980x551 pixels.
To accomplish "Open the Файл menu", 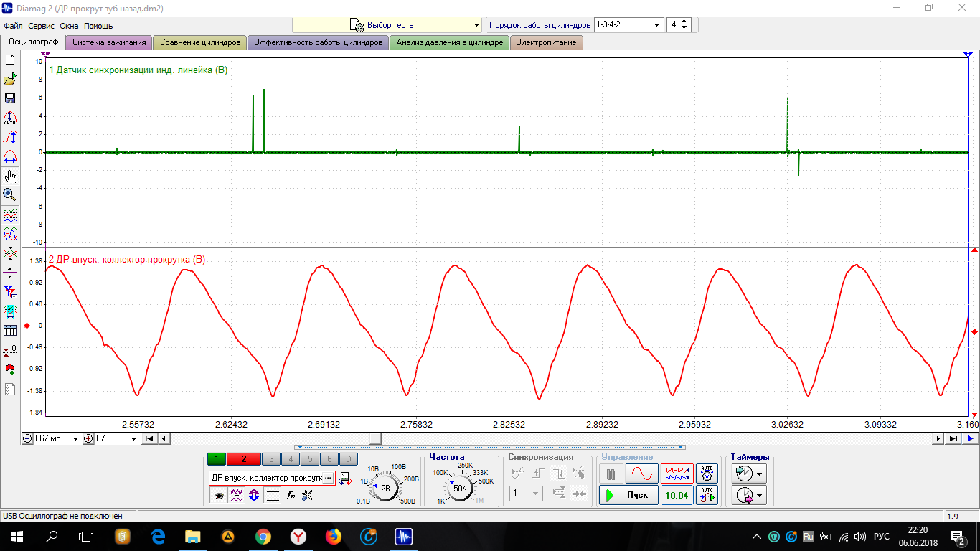I will coord(13,25).
